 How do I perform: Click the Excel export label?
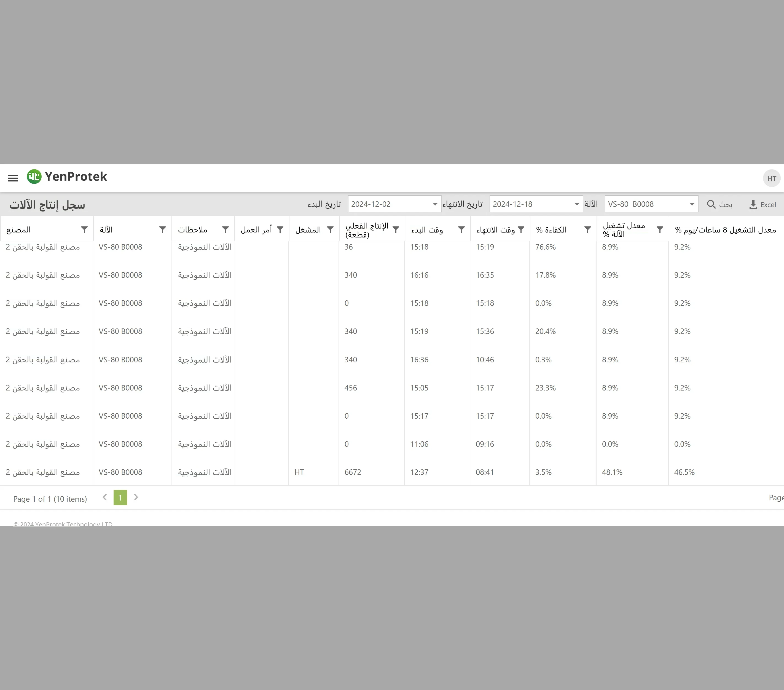(x=768, y=205)
